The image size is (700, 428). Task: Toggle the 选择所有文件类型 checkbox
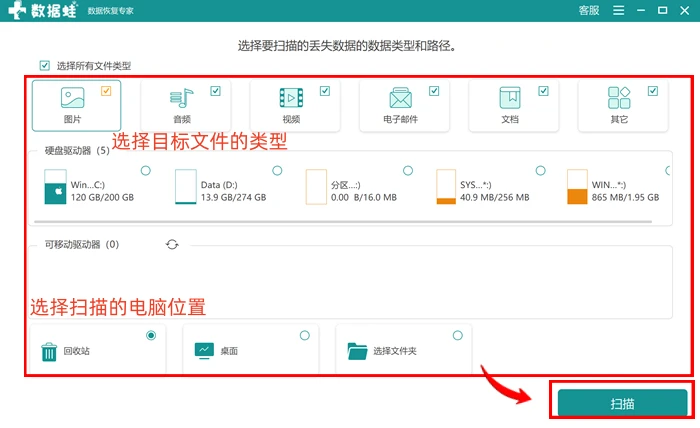pos(45,66)
